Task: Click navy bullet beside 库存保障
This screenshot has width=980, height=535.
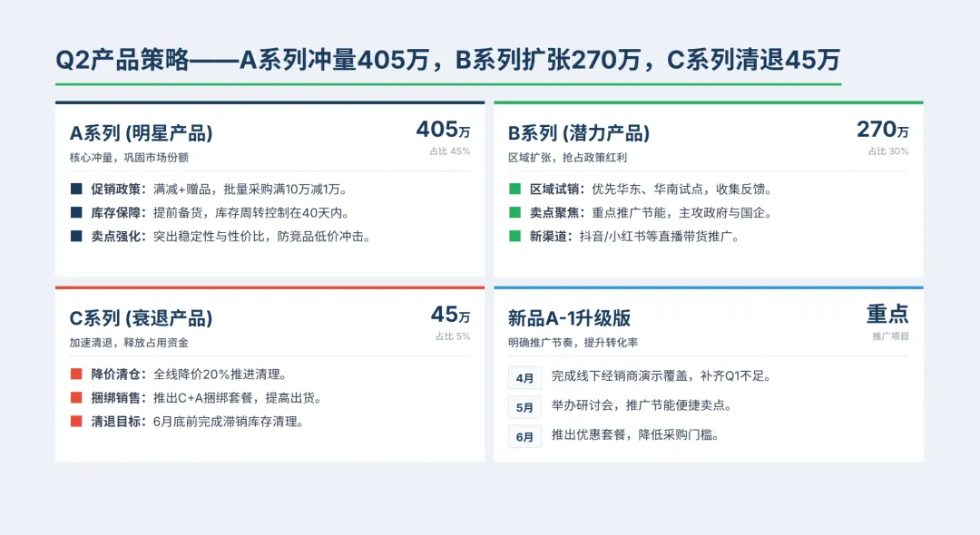Action: click(x=75, y=213)
